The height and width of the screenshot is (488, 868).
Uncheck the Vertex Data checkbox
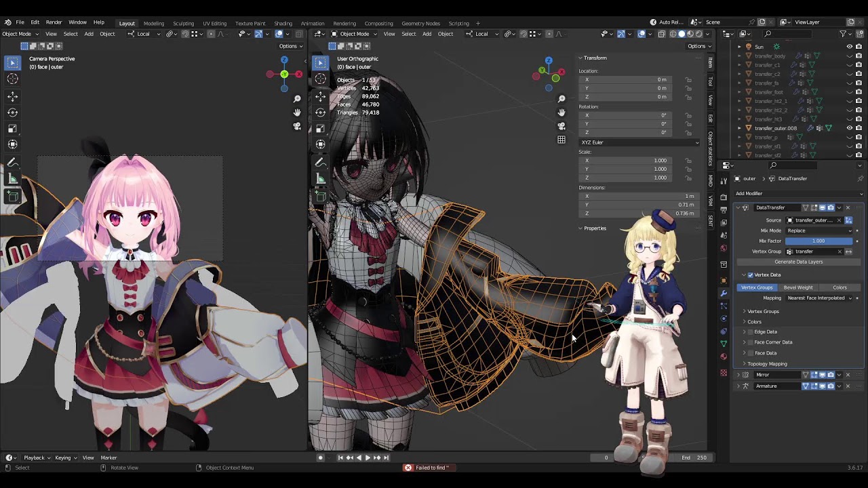pos(750,275)
